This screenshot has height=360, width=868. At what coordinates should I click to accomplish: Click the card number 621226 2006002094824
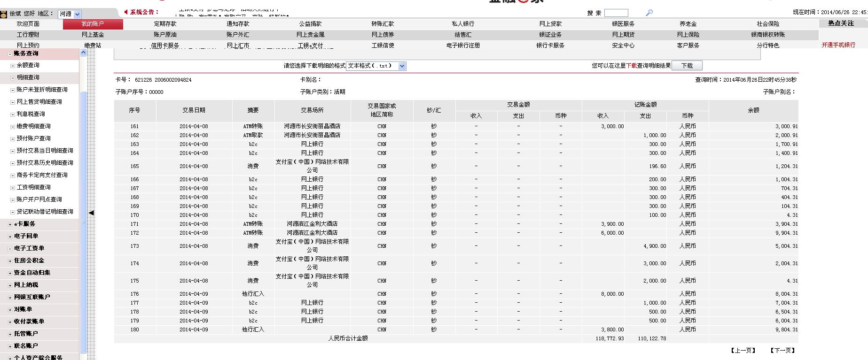tap(163, 80)
